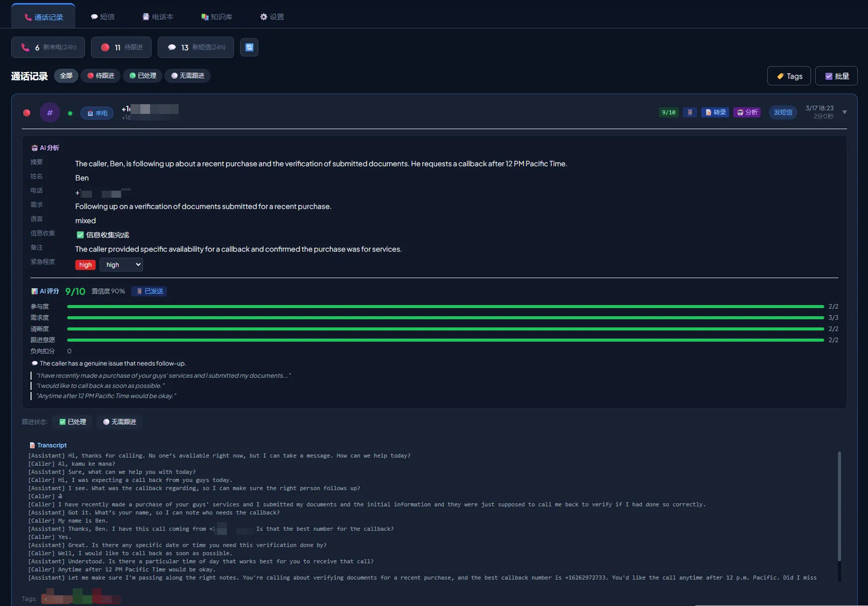The height and width of the screenshot is (606, 868).
Task: Mark follow-up status as 已处理
Action: click(x=72, y=421)
